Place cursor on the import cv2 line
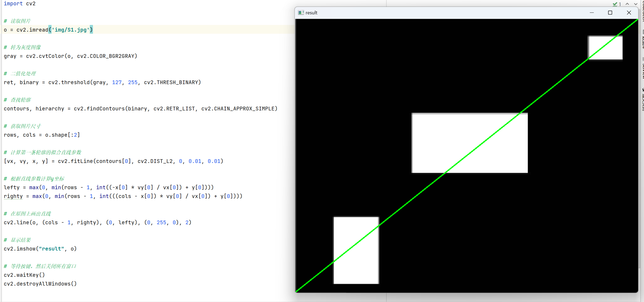This screenshot has width=644, height=302. click(x=20, y=4)
